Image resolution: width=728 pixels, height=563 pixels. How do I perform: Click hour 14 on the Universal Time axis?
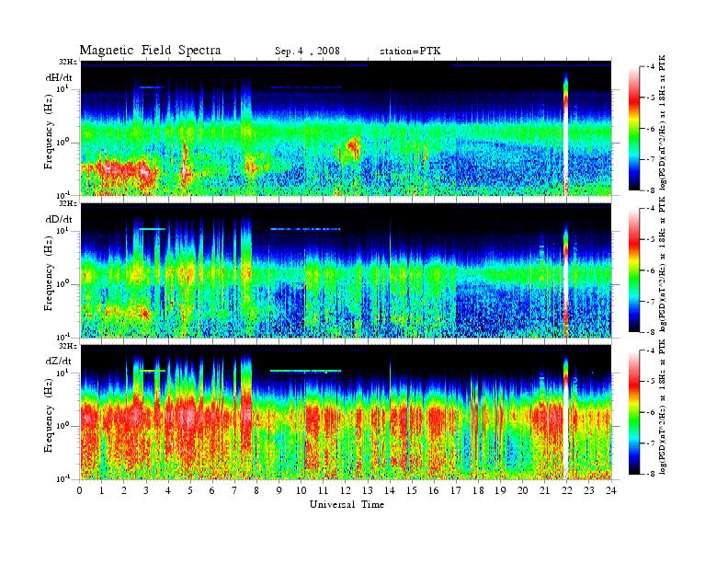(390, 491)
